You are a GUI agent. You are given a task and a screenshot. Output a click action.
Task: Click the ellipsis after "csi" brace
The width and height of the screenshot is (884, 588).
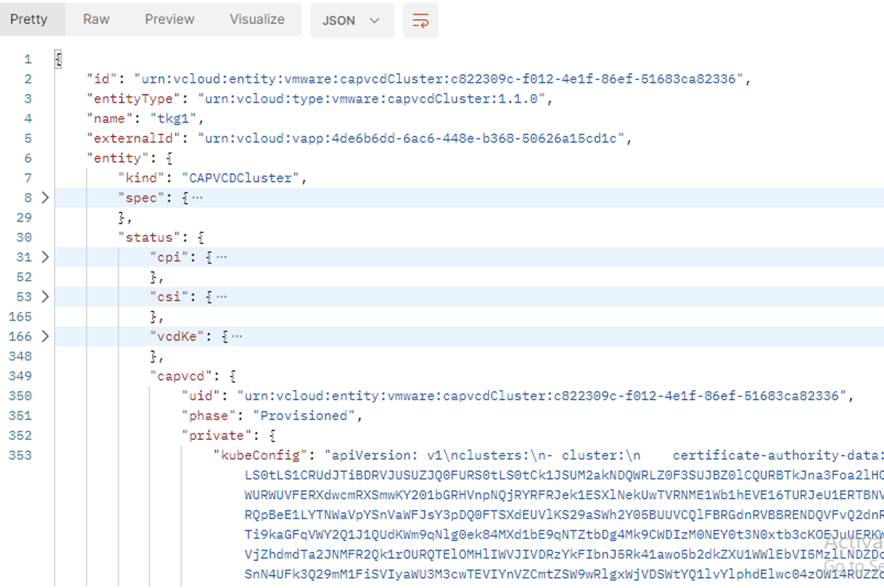[x=221, y=297]
